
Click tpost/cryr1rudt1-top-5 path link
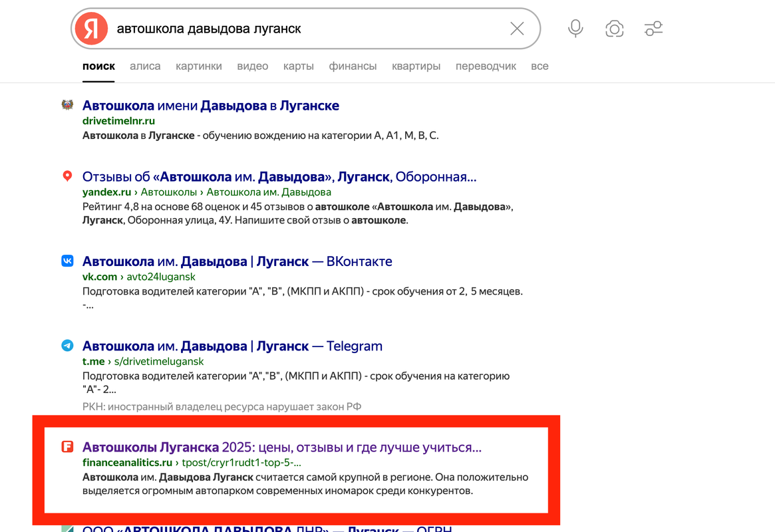[241, 463]
